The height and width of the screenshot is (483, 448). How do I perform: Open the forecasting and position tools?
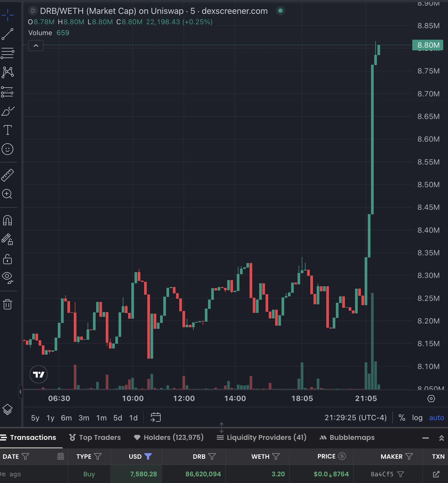[7, 92]
